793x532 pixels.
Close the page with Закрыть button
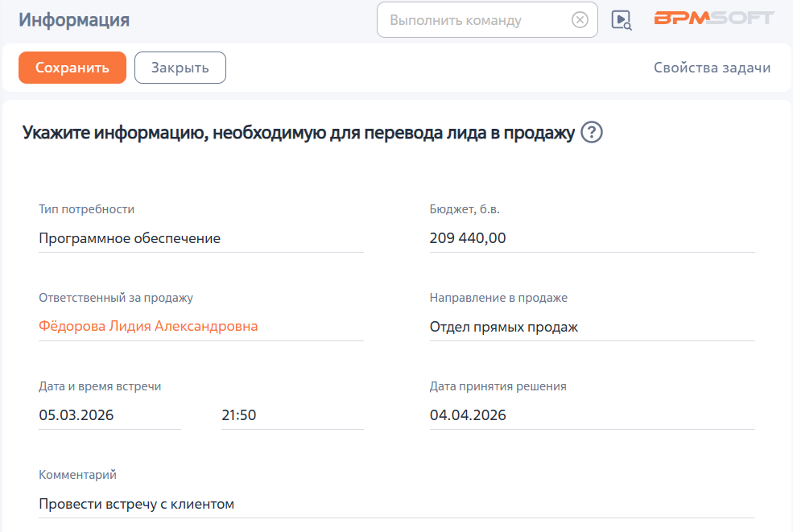tap(180, 68)
